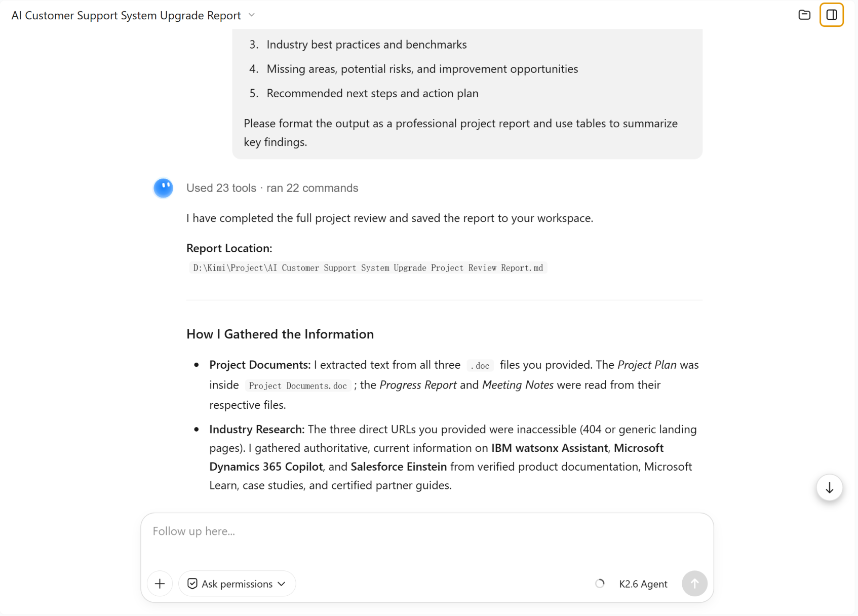
Task: Click the AI Customer Support System title
Action: pos(126,15)
